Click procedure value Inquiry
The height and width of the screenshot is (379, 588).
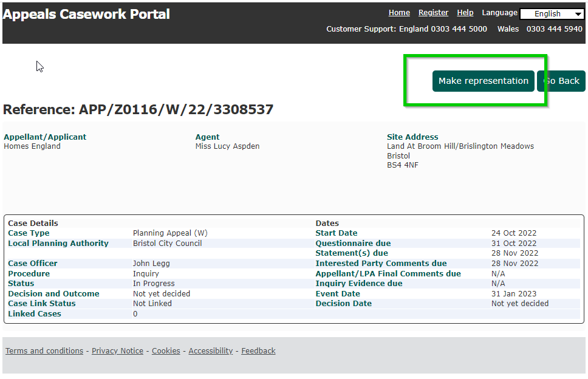click(x=146, y=274)
